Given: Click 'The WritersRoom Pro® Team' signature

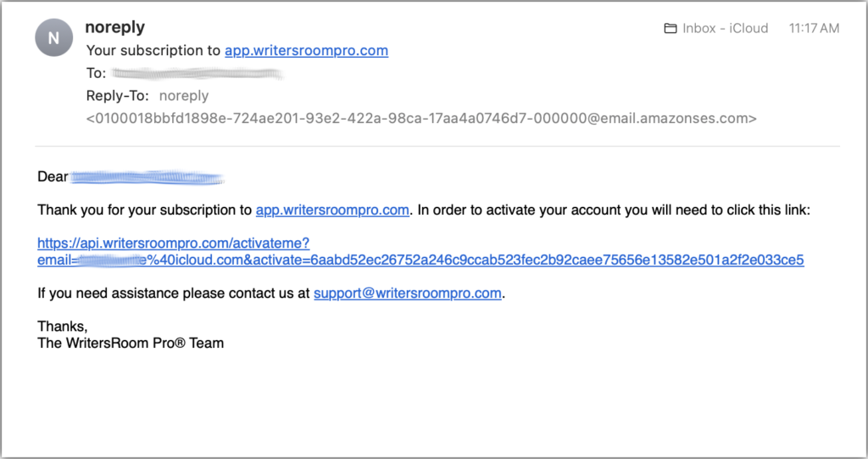Looking at the screenshot, I should [131, 343].
